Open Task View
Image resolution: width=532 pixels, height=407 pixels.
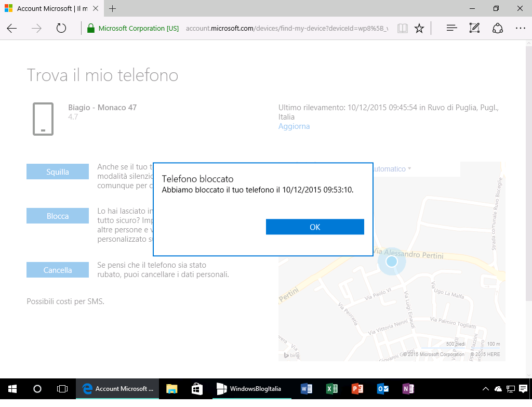[x=62, y=389]
